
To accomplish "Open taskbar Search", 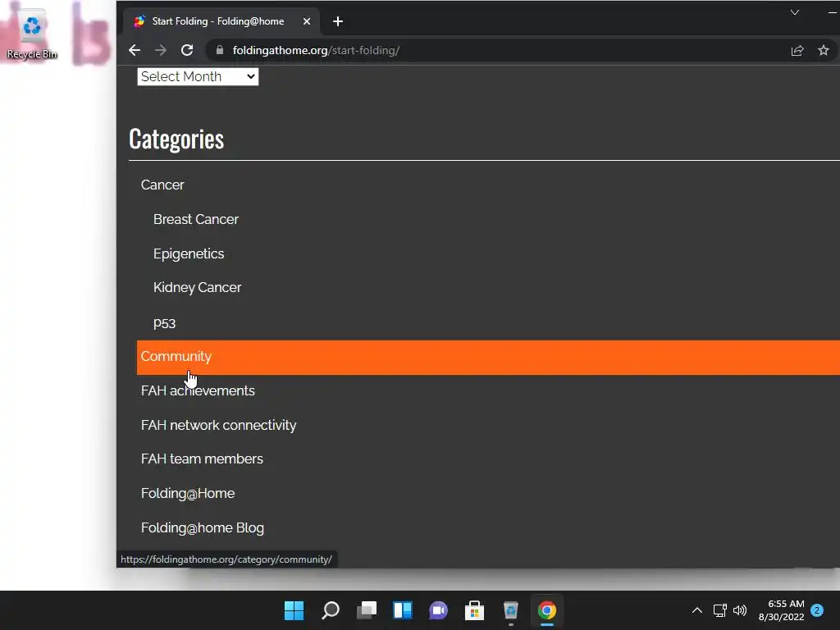I will (330, 610).
